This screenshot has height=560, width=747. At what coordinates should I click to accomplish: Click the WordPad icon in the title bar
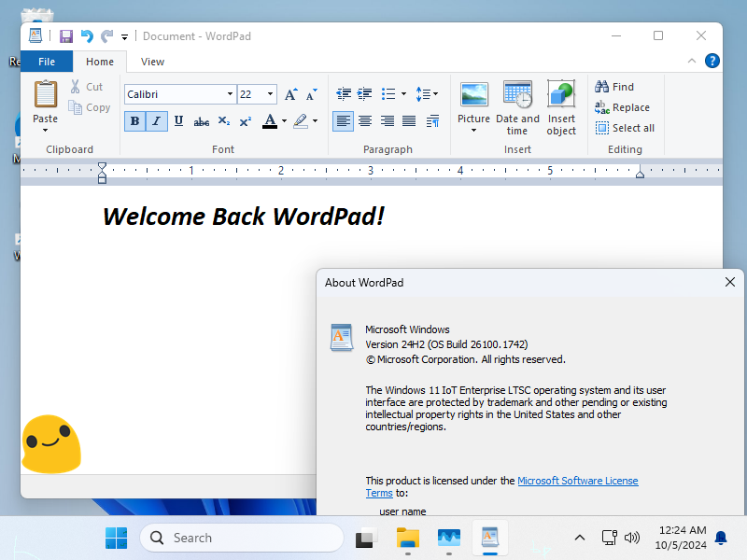coord(35,36)
